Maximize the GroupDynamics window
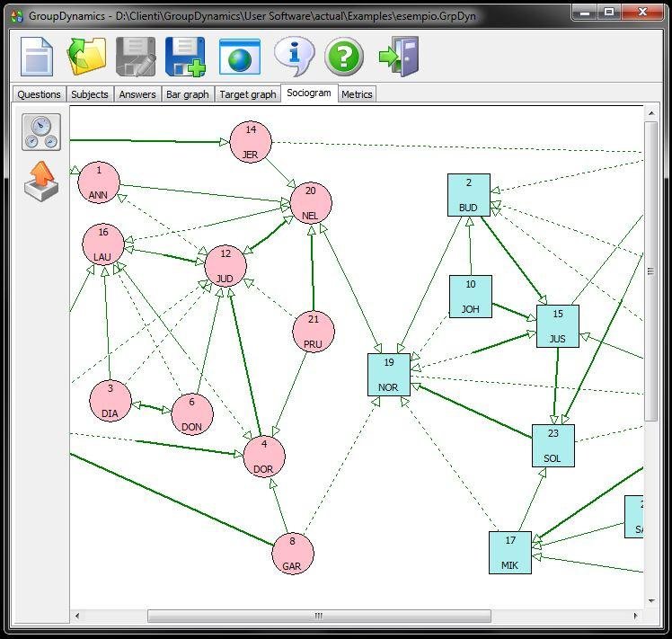The height and width of the screenshot is (639, 672). (609, 13)
